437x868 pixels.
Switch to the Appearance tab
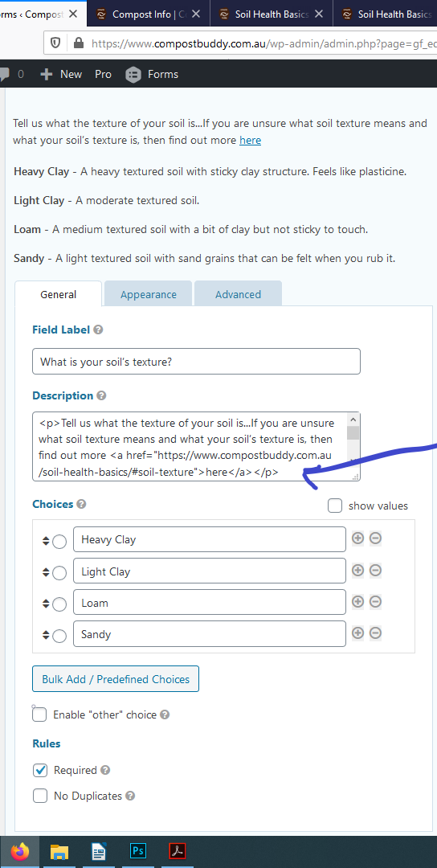149,294
